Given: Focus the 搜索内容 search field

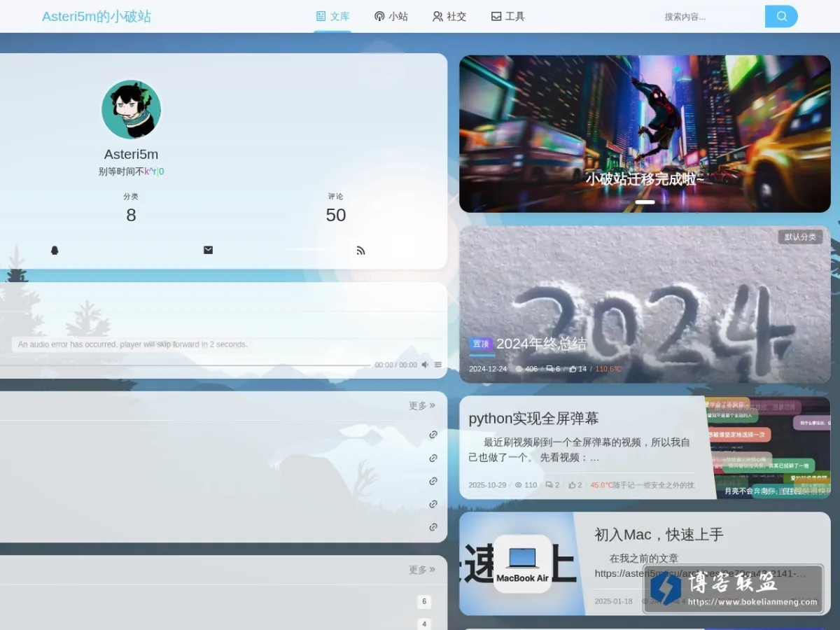Looking at the screenshot, I should pyautogui.click(x=710, y=17).
